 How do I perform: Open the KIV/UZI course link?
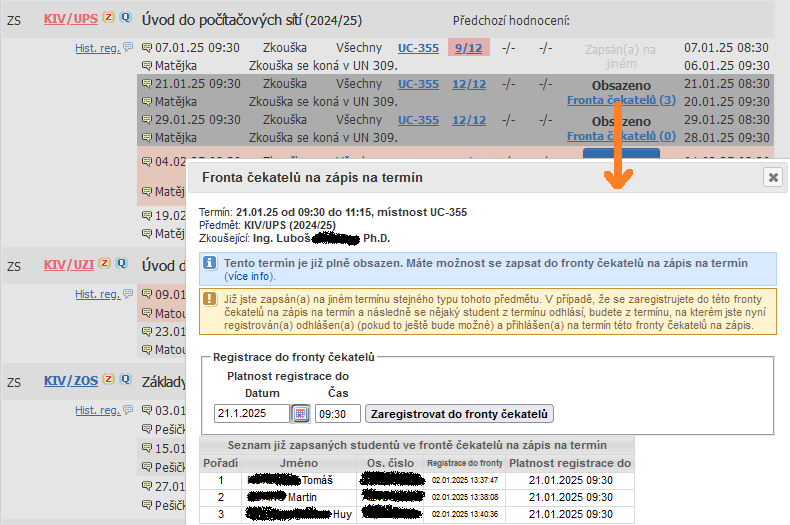tap(69, 265)
